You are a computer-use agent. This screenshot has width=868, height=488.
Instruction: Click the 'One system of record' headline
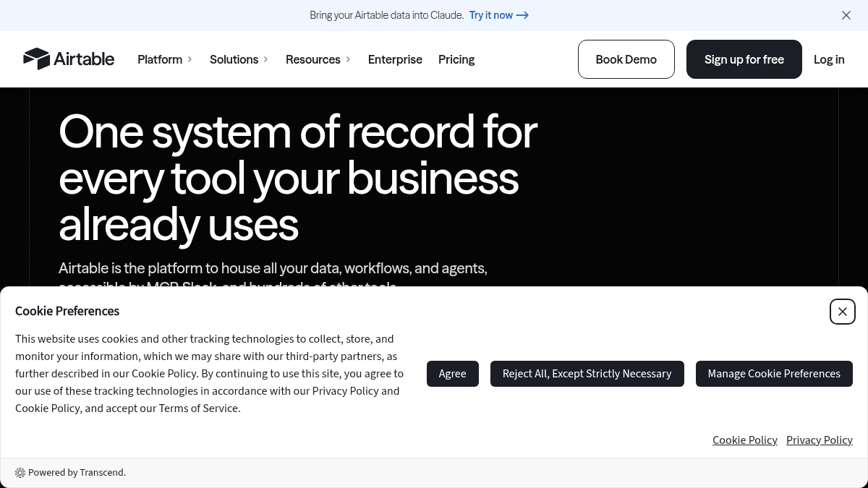[x=298, y=178]
